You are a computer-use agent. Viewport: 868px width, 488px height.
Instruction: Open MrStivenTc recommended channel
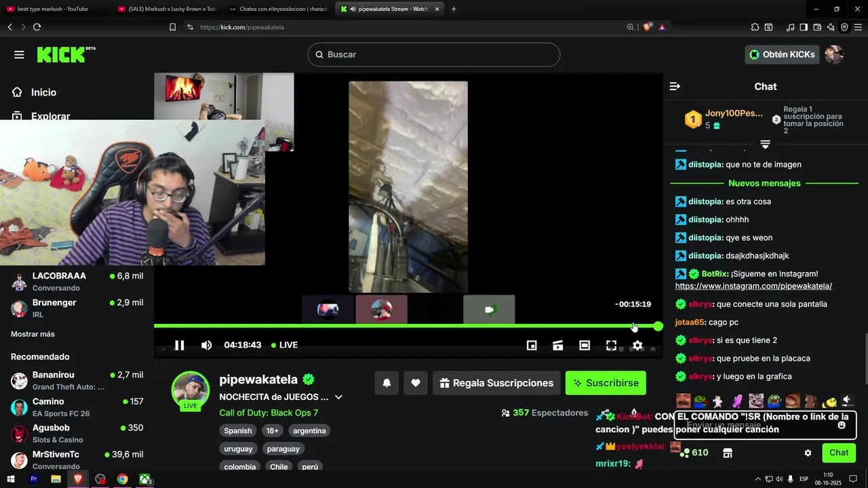pos(77,460)
